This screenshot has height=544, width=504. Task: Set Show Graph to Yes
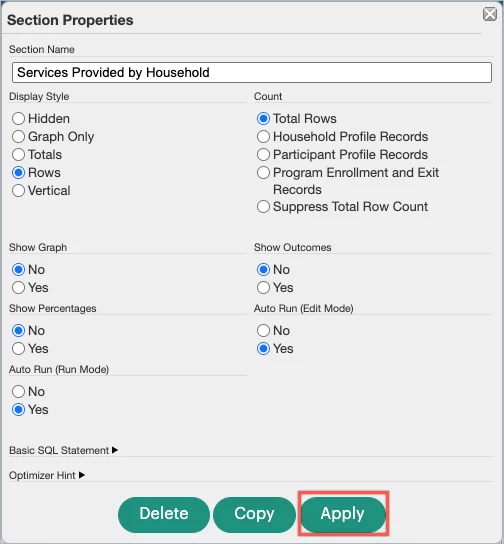[18, 288]
